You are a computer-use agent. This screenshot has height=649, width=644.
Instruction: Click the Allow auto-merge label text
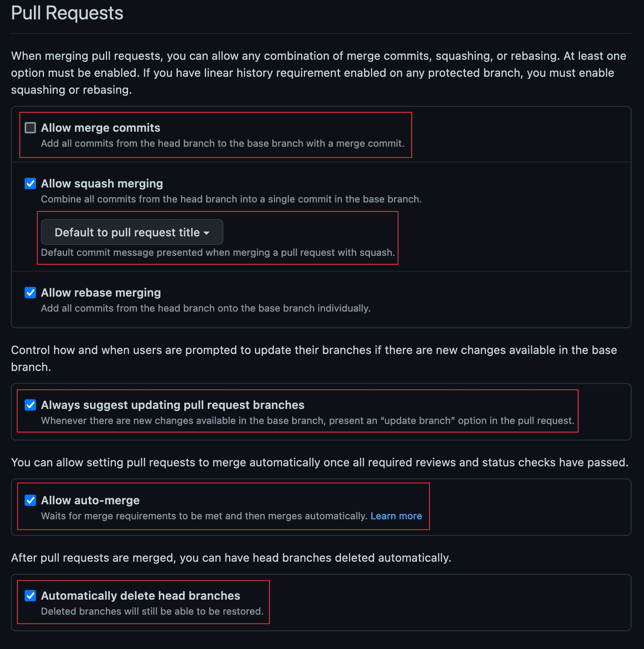pyautogui.click(x=90, y=500)
